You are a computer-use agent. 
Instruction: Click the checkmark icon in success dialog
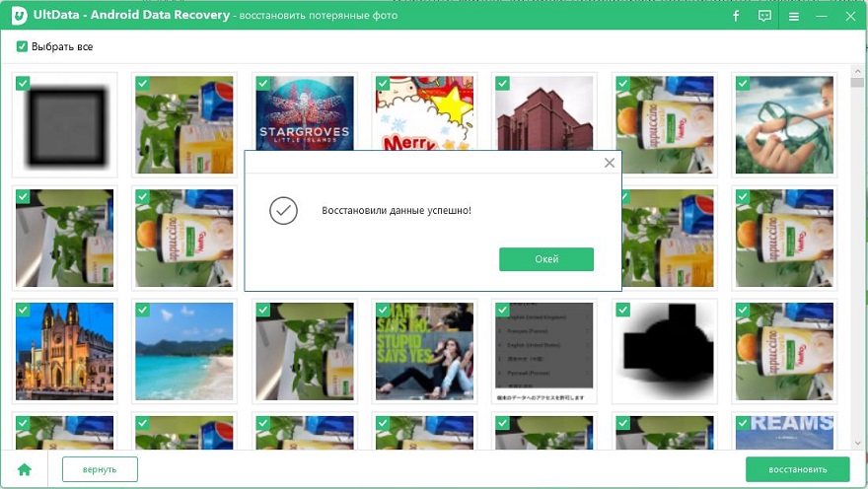click(283, 211)
